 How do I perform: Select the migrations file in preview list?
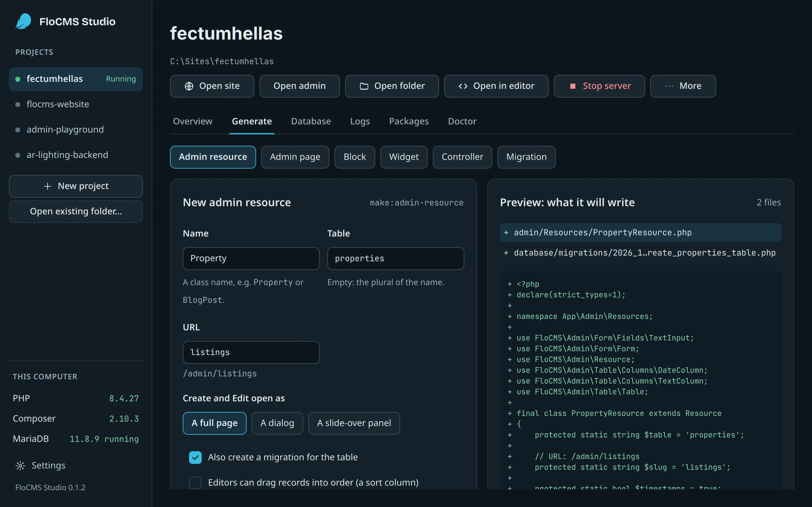(640, 253)
